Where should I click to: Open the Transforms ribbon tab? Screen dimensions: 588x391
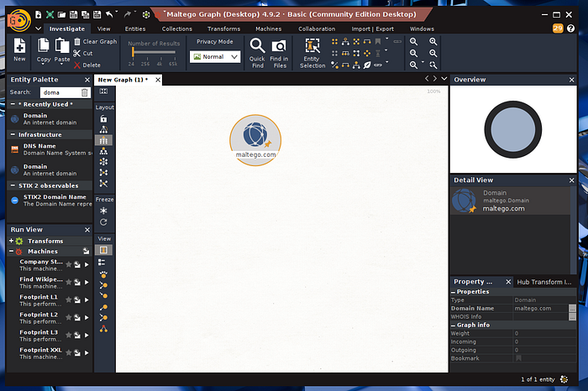224,29
